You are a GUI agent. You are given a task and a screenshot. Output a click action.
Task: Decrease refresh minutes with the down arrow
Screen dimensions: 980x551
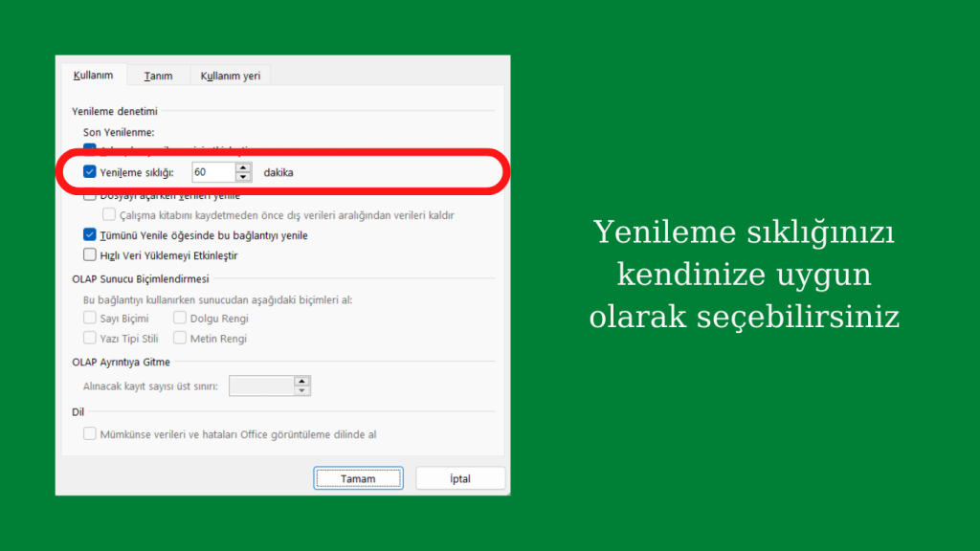click(243, 177)
